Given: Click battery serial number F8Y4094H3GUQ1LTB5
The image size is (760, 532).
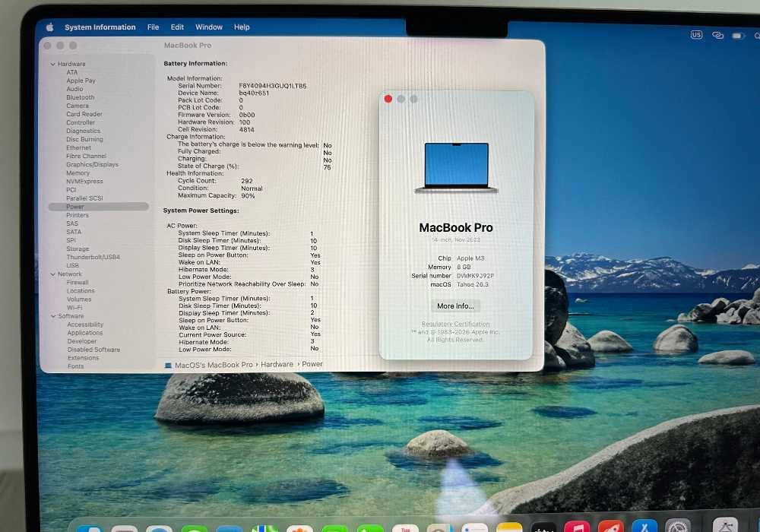Looking at the screenshot, I should tap(273, 86).
